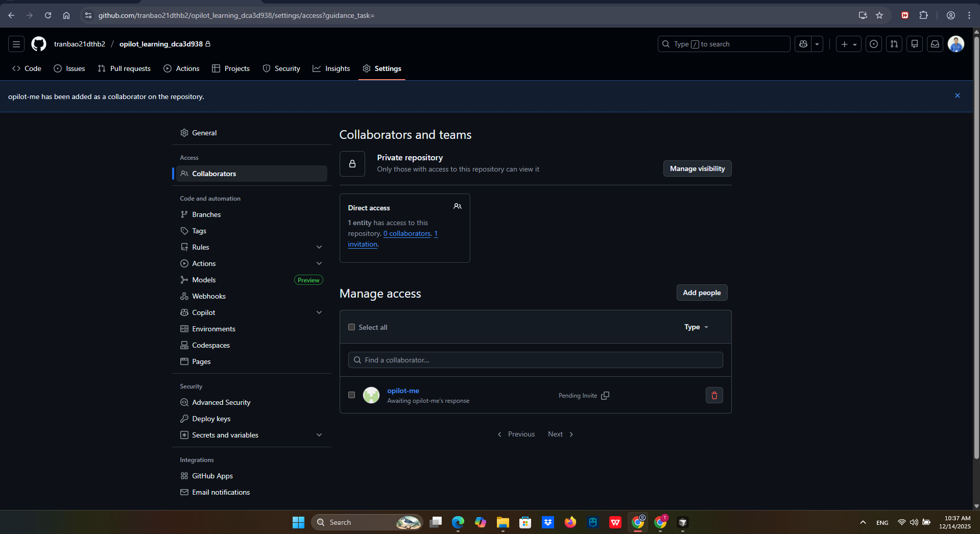Screen dimensions: 980x534
Task: Open the Copilot chat icon in header
Action: [x=803, y=44]
